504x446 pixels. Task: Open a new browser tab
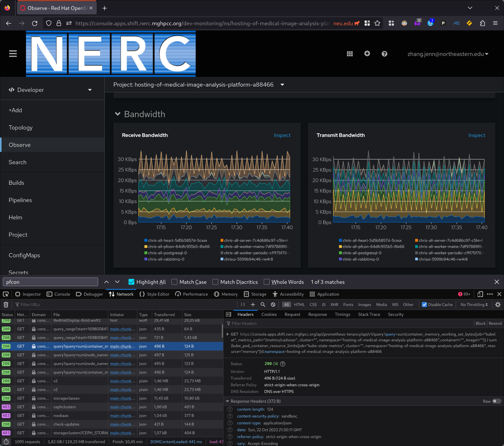[x=104, y=8]
